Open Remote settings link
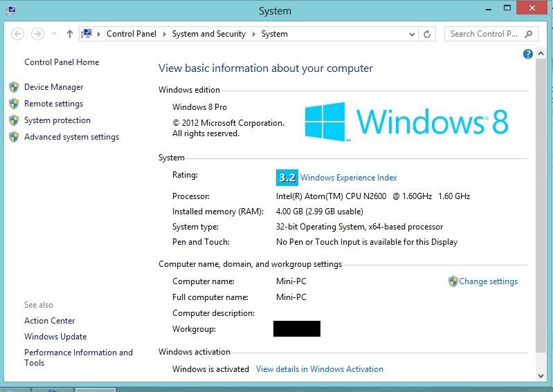553x392 pixels. click(53, 104)
